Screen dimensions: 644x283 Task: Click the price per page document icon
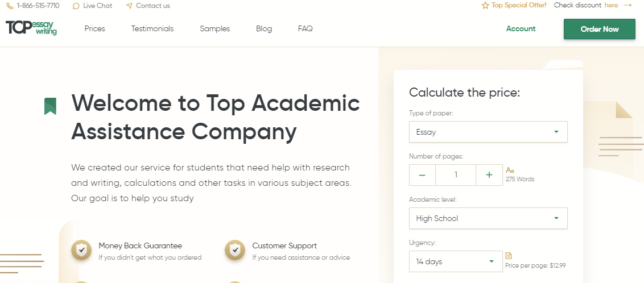tap(509, 256)
